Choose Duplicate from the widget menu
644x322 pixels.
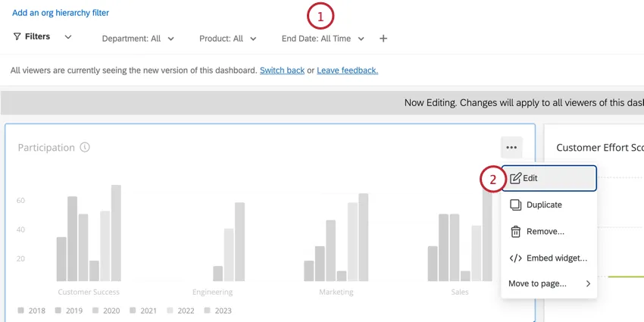pos(544,205)
